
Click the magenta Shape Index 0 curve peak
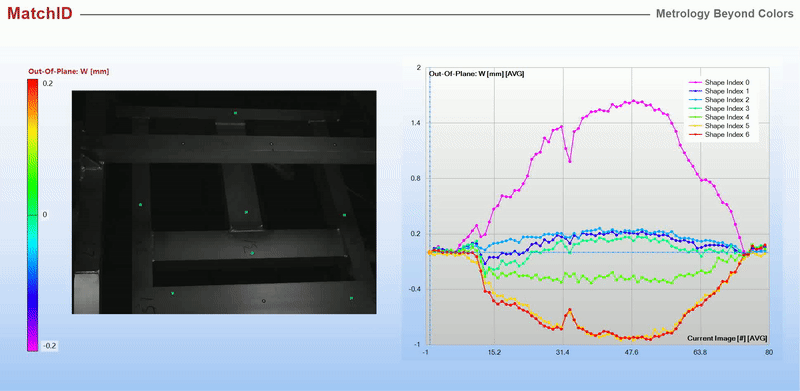coord(633,101)
